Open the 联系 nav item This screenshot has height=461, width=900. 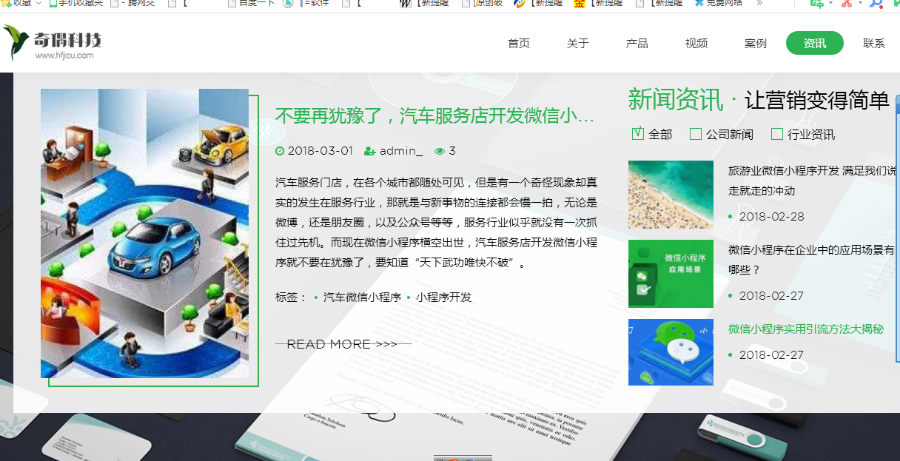[x=874, y=43]
